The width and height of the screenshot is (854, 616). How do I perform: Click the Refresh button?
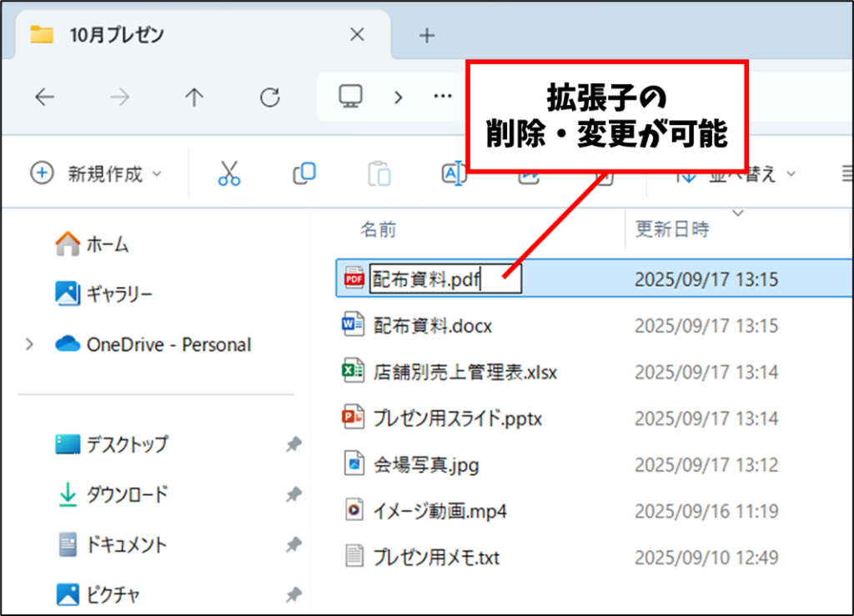(x=269, y=98)
